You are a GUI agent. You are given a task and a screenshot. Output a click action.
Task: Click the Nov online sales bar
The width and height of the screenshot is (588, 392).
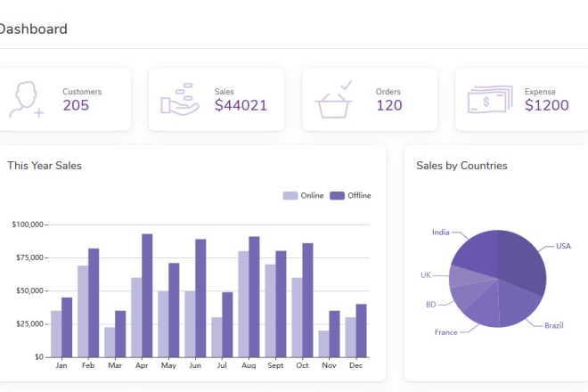pos(324,344)
